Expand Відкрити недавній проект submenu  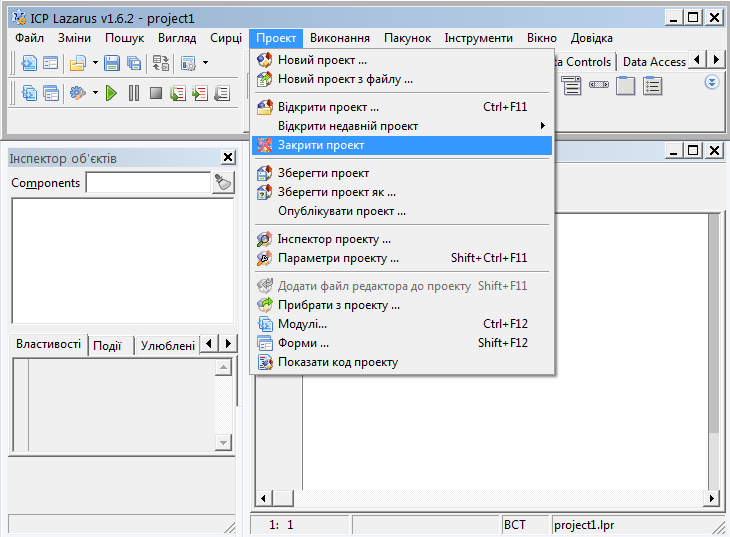pyautogui.click(x=402, y=126)
